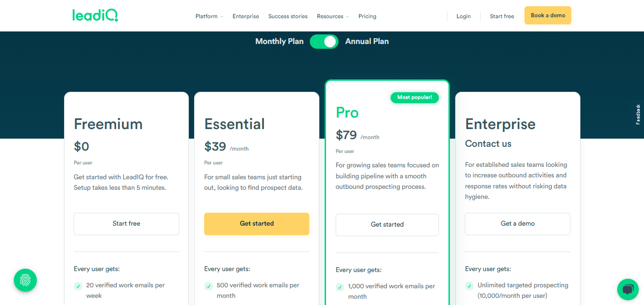Click Get started under Essential plan
The width and height of the screenshot is (644, 305).
[x=256, y=223]
